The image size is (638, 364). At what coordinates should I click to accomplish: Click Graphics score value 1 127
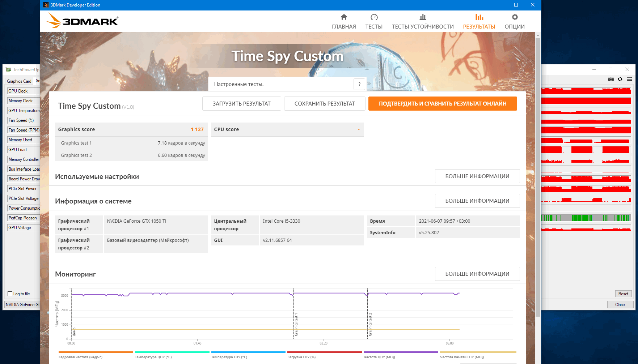pos(197,129)
